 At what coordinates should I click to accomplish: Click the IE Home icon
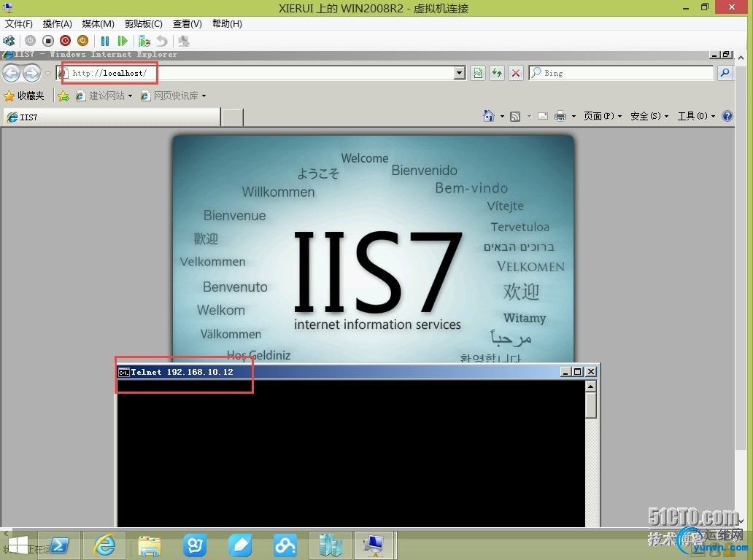pos(488,116)
